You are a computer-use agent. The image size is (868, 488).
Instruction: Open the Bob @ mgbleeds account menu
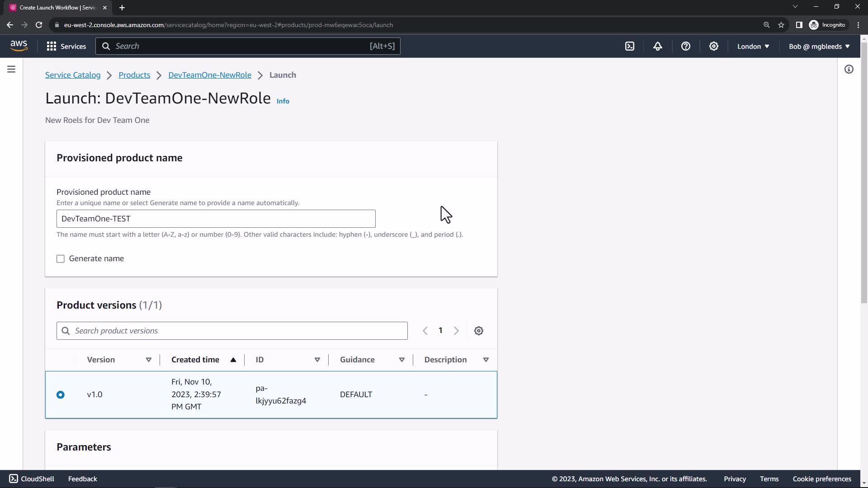coord(819,46)
